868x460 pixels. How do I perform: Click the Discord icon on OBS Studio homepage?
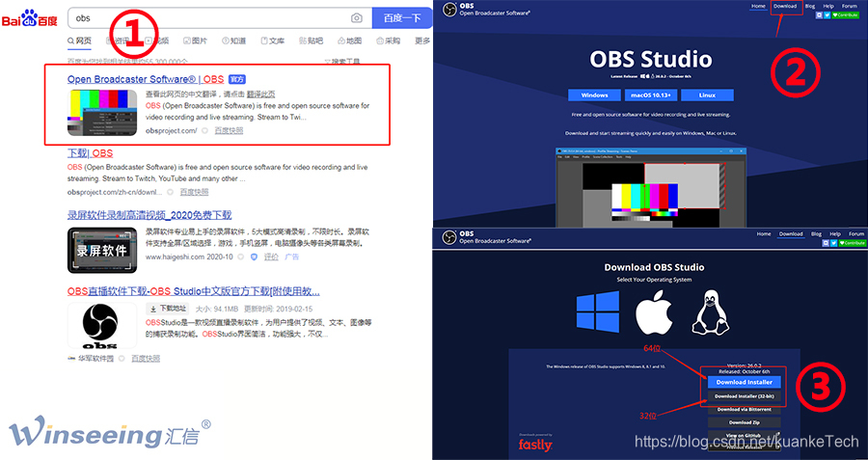[x=819, y=14]
